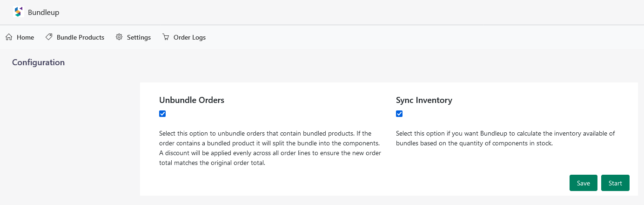Viewport: 644px width, 205px height.
Task: Disable the Sync Inventory checkbox
Action: point(399,114)
